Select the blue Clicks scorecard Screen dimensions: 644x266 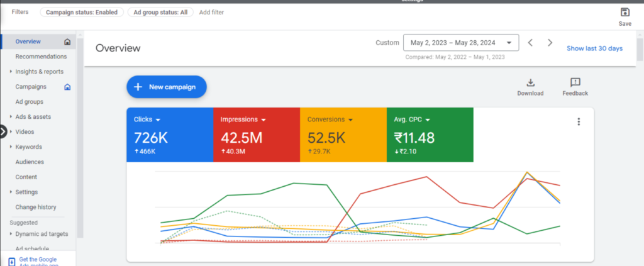pyautogui.click(x=170, y=135)
